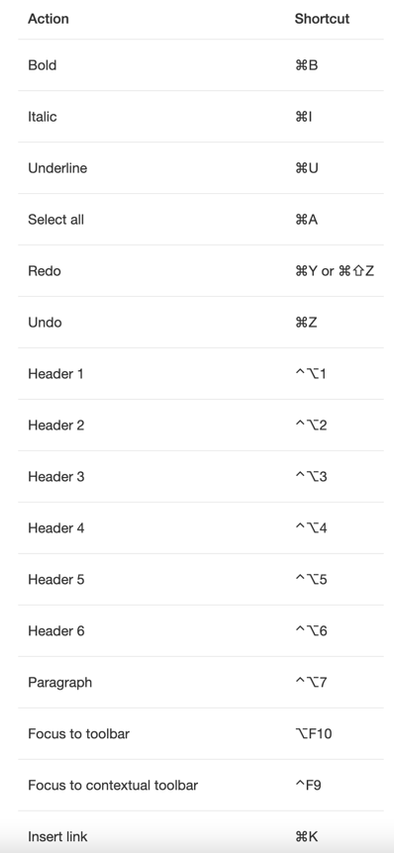Click the Select all row label
The image size is (394, 853).
(x=56, y=219)
